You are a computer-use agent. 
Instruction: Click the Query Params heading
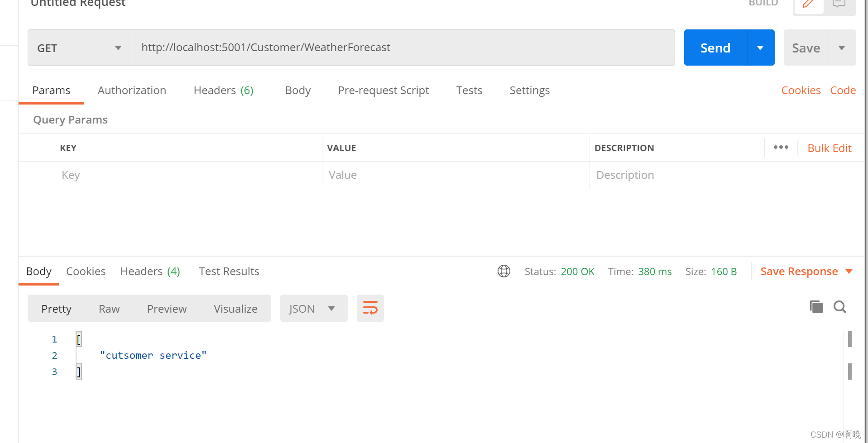click(70, 120)
